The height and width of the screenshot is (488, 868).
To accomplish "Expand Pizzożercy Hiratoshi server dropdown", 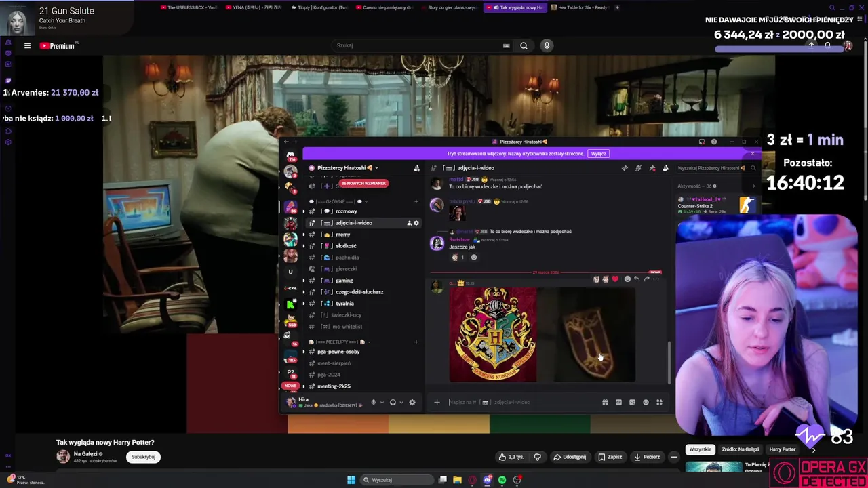I will pos(376,168).
